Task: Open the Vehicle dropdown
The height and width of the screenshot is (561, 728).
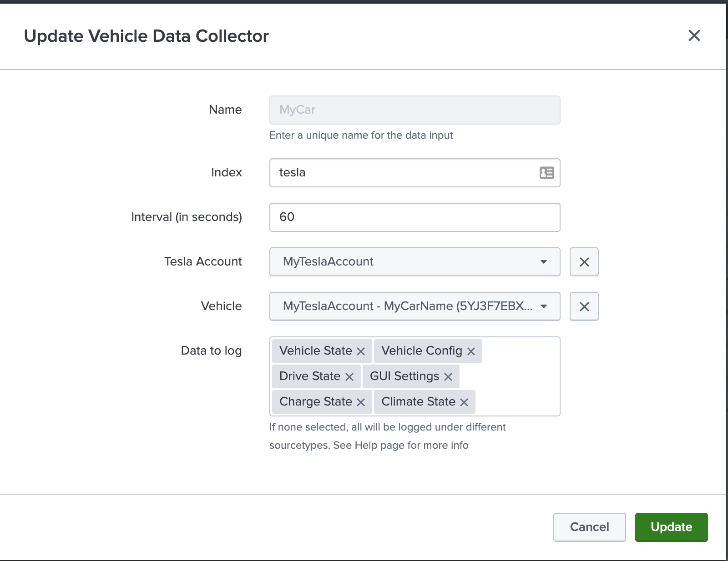Action: [415, 306]
